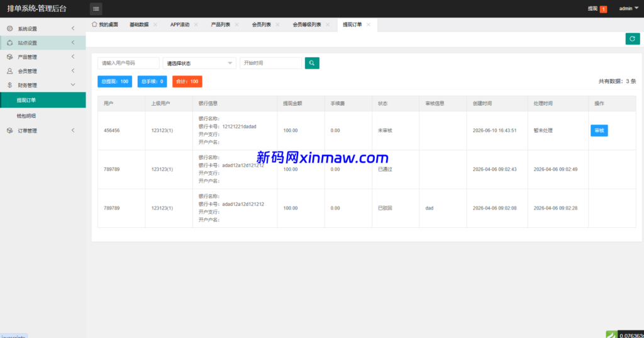Click processing time 2026-04-06 09:02:28
Screen dimensions: 644x338
tap(556, 208)
